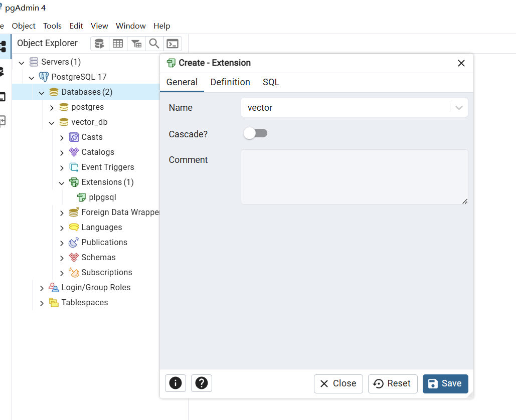Open the extension Name dropdown arrow
Screen dimensions: 516x420
tap(459, 108)
